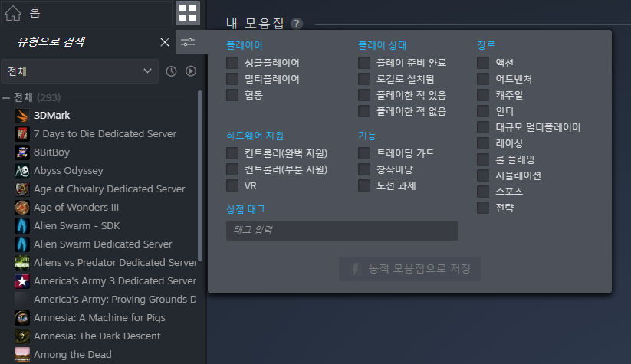Click Alien Swarm Dedicated Server icon
The image size is (631, 364).
pos(22,244)
